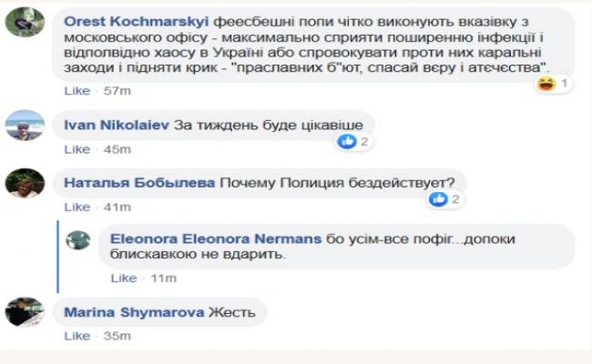Screen dimensions: 592x364
Task: Click Marina Shymarova's profile picture
Action: 25,311
